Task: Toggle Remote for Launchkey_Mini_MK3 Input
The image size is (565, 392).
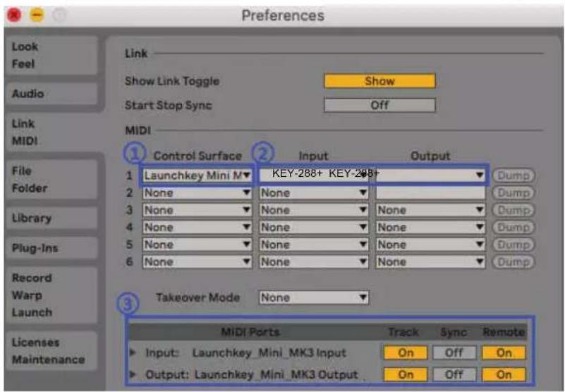Action: click(x=504, y=353)
